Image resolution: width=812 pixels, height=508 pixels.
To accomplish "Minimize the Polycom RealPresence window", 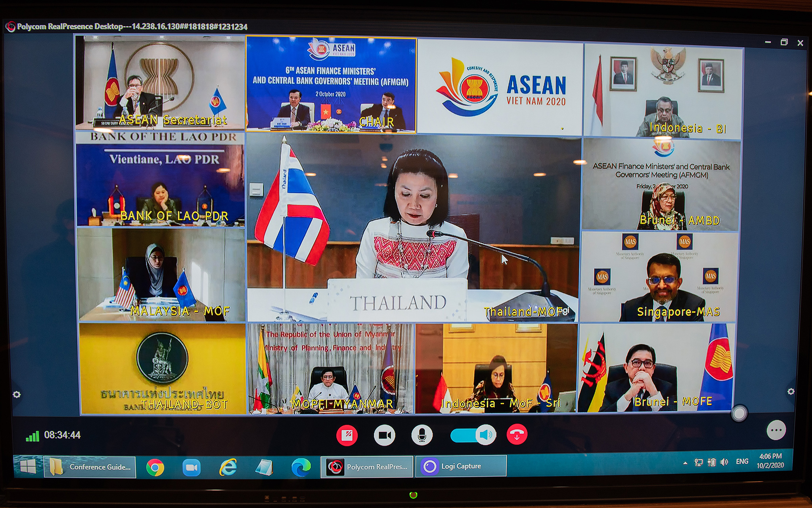I will [x=768, y=42].
